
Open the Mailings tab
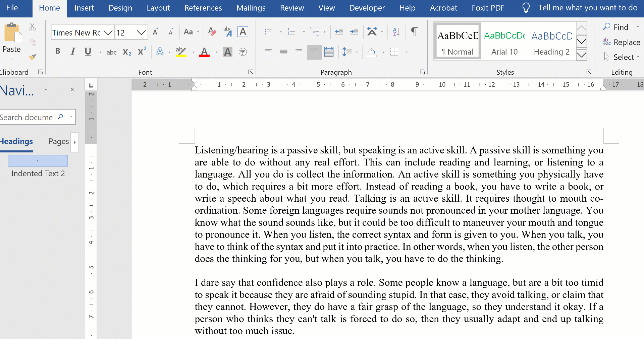click(x=251, y=8)
